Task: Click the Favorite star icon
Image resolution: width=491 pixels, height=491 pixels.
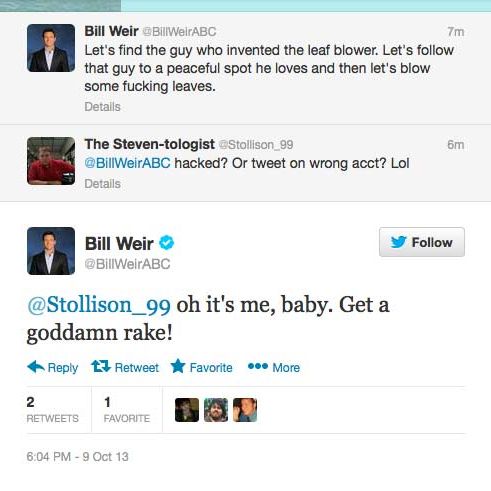Action: click(x=178, y=366)
